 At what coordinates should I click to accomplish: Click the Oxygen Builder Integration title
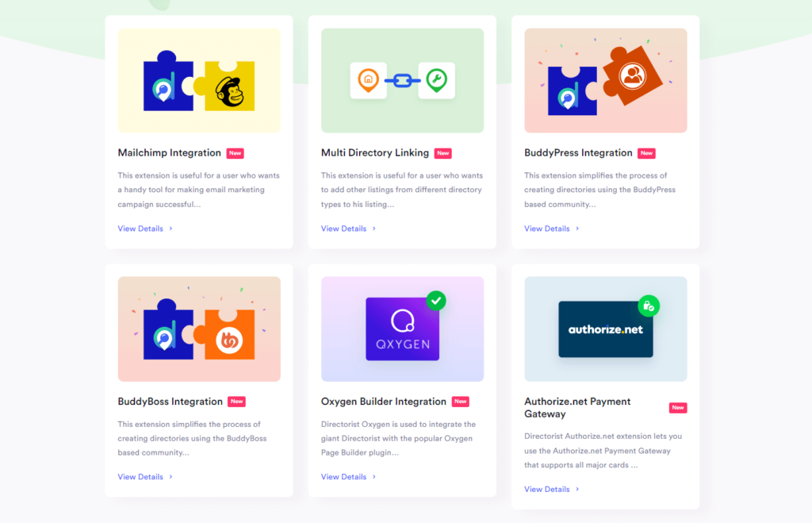[383, 402]
